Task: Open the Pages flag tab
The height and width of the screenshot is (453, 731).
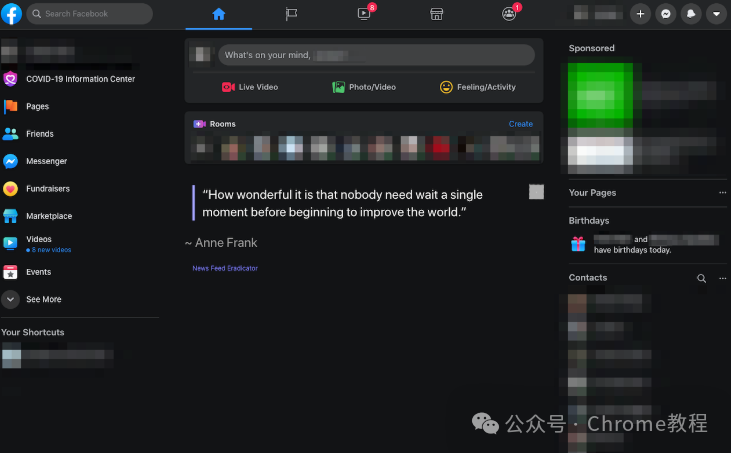Action: pyautogui.click(x=291, y=14)
